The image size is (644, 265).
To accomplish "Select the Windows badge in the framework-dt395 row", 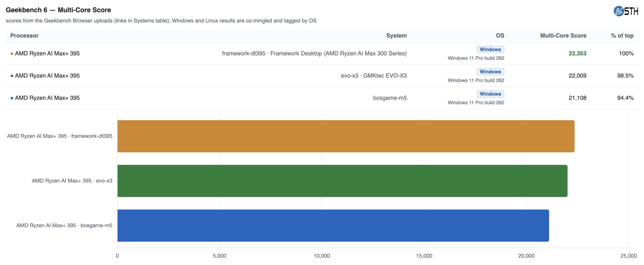I will [x=490, y=49].
